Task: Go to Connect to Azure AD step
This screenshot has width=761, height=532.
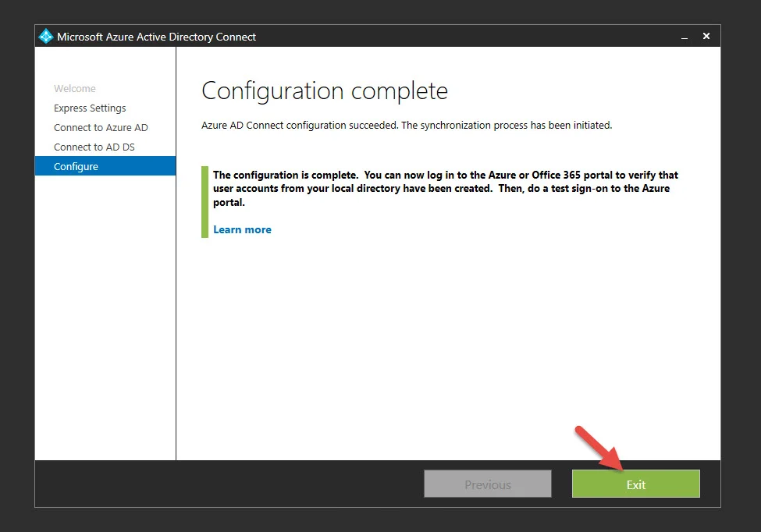Action: point(101,128)
